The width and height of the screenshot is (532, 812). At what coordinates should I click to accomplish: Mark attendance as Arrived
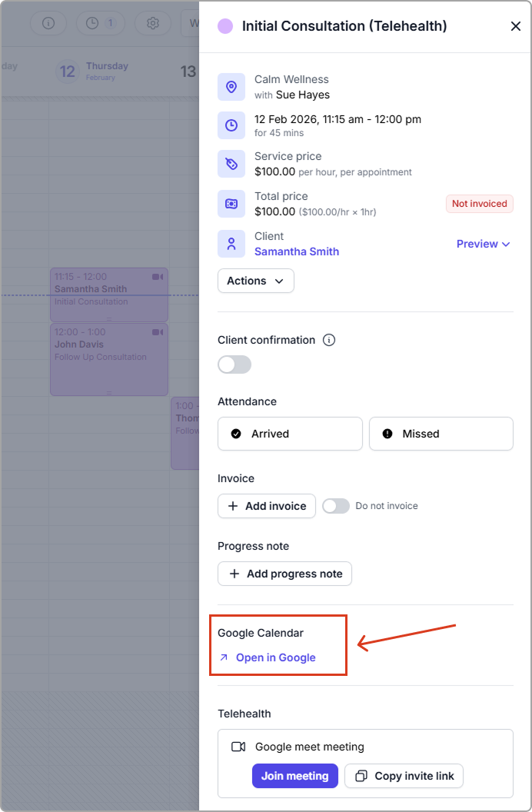[x=290, y=434]
